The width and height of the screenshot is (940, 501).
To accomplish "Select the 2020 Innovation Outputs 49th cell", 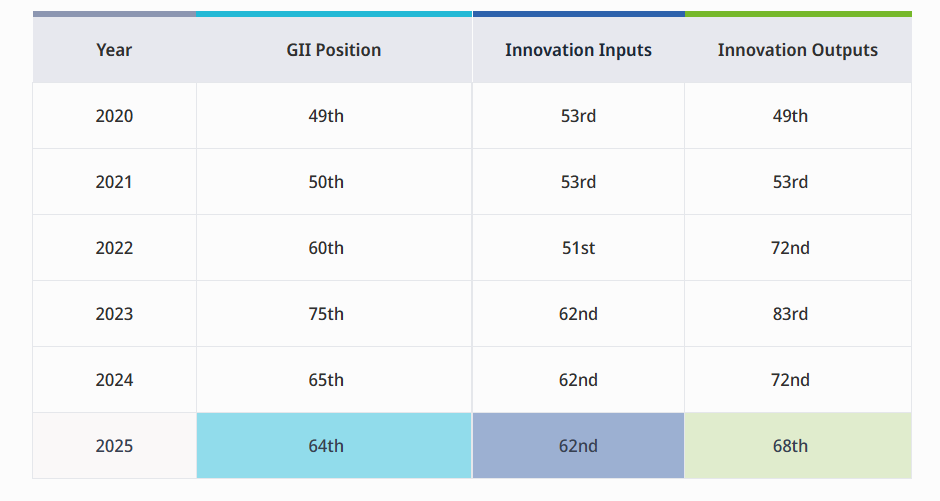I will 797,116.
